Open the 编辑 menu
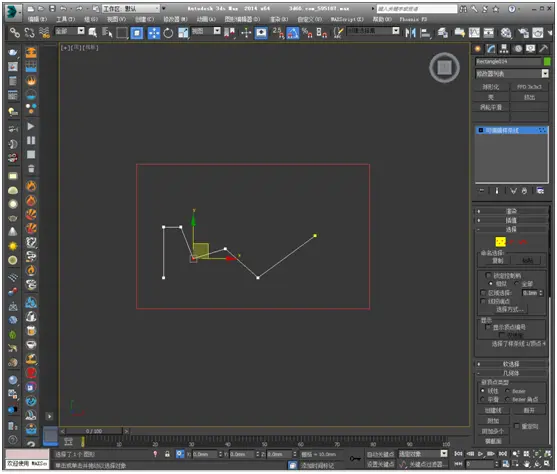The width and height of the screenshot is (557, 474). tap(37, 19)
